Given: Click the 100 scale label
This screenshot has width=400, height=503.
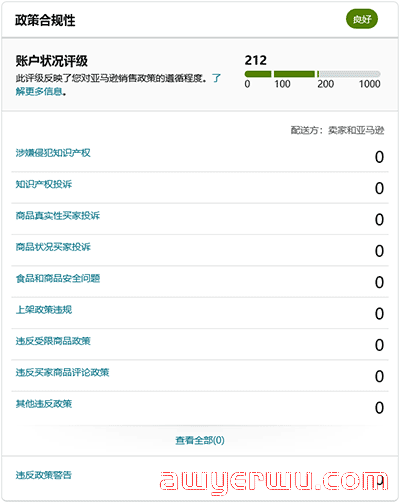Looking at the screenshot, I should pos(282,84).
